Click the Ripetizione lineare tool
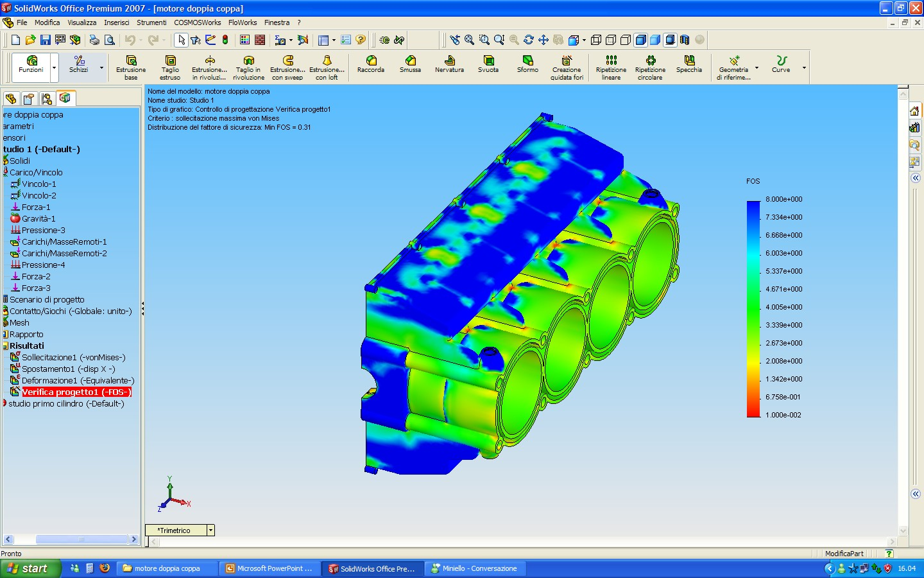Image resolution: width=924 pixels, height=578 pixels. (x=611, y=67)
